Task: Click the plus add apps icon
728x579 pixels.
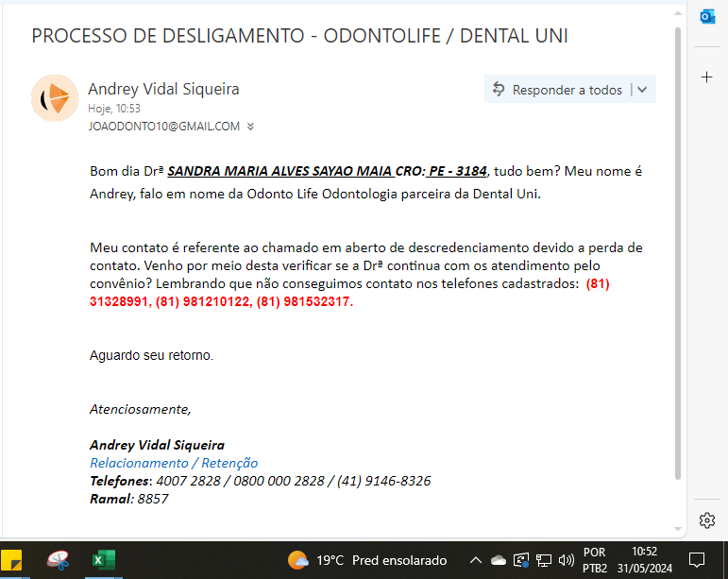Action: click(x=706, y=77)
